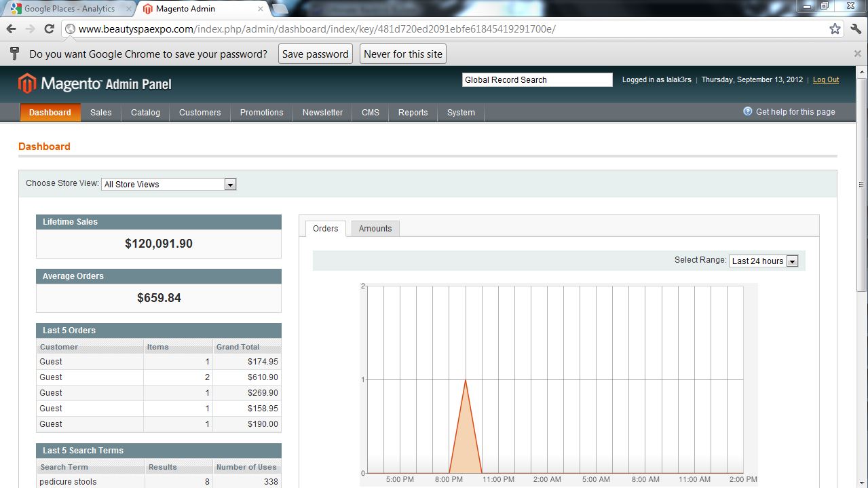Open the Guest order for $158.95
This screenshot has height=488, width=868.
coord(159,409)
